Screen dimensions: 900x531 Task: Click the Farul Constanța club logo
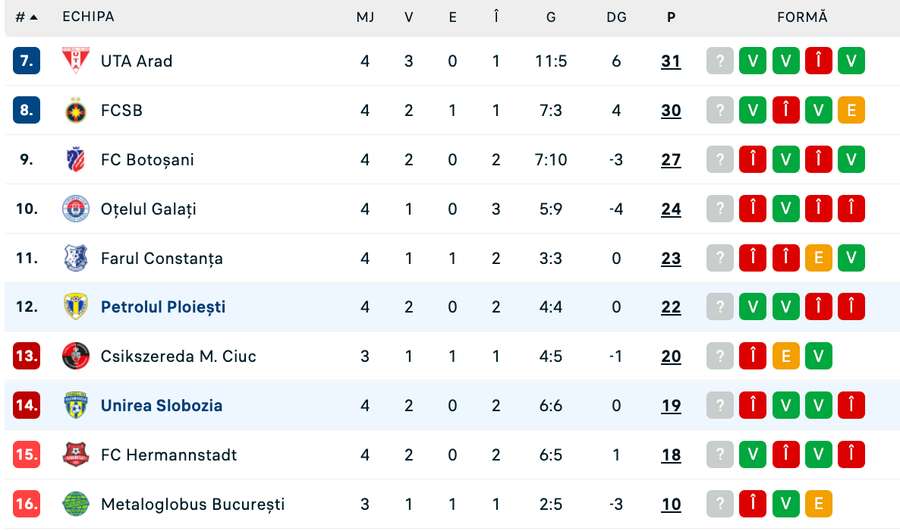click(x=75, y=258)
